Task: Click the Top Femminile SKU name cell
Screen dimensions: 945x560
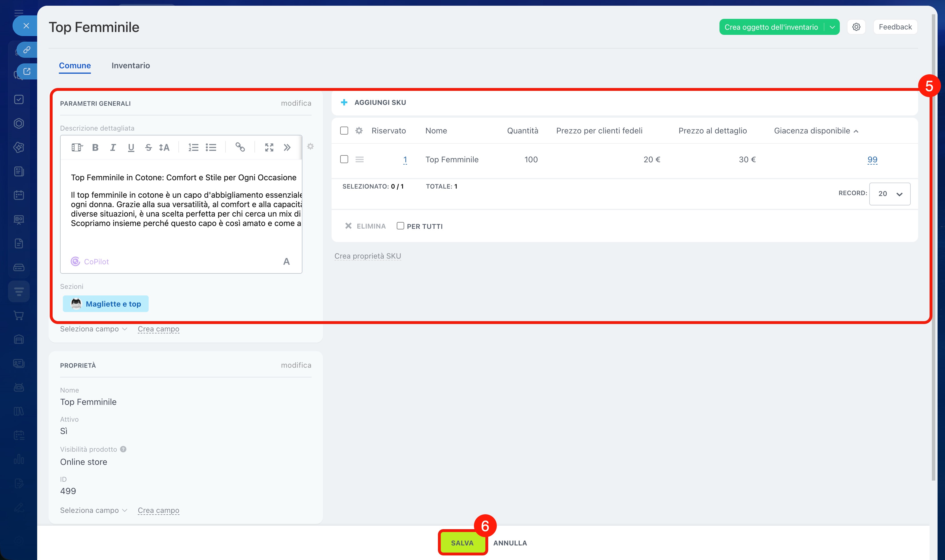Action: (x=452, y=160)
